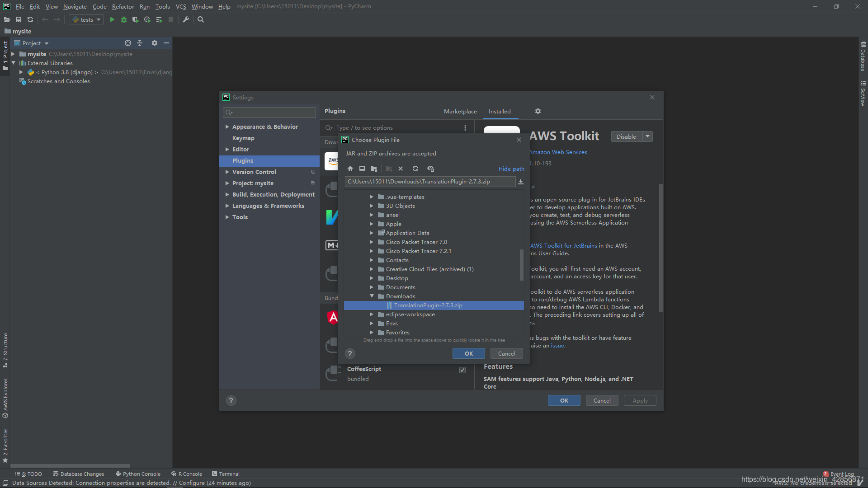
Task: Click the search/magnifier tool icon in toolbar
Action: coord(201,20)
